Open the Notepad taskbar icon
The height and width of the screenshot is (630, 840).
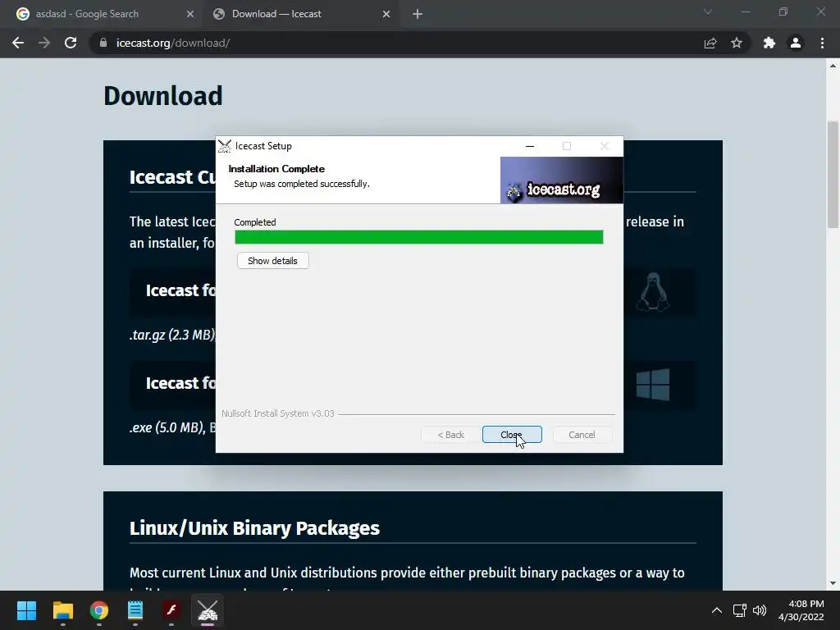pyautogui.click(x=135, y=610)
